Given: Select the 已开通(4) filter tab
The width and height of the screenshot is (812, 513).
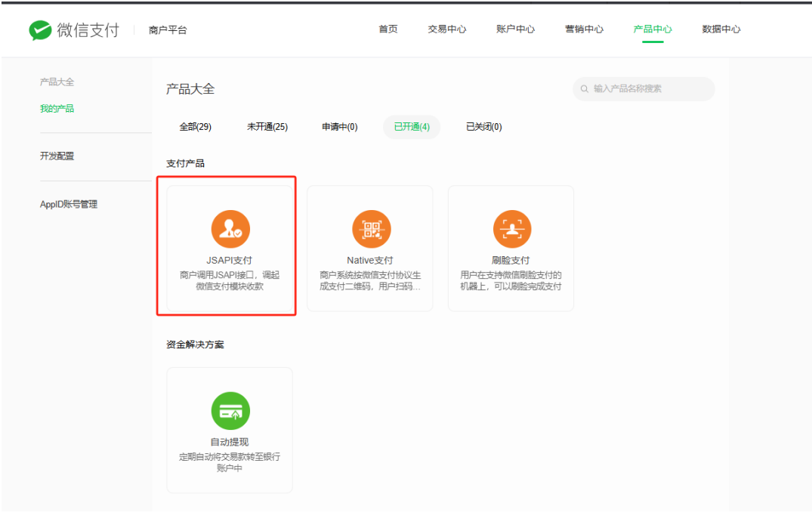Looking at the screenshot, I should (412, 127).
